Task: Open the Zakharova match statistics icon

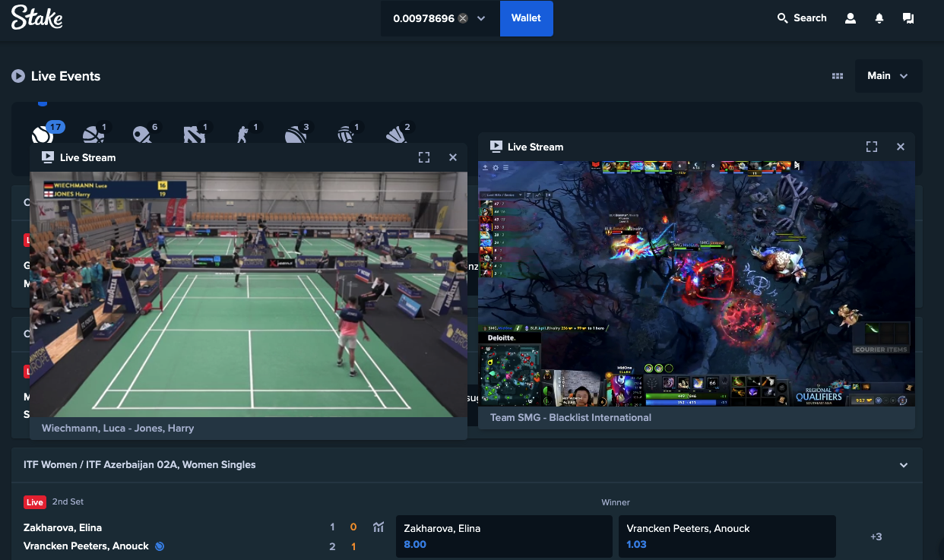Action: coord(379,527)
